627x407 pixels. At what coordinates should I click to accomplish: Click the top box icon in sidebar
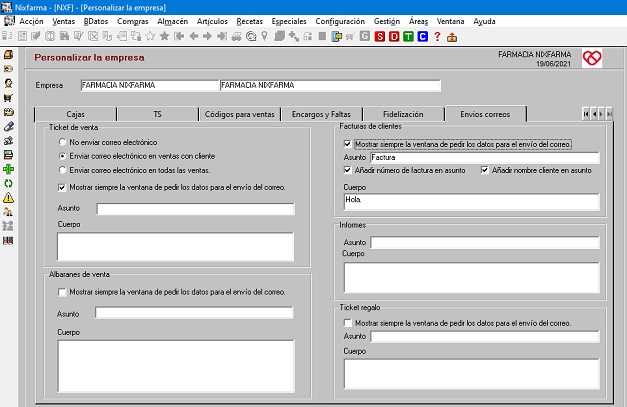[8, 54]
